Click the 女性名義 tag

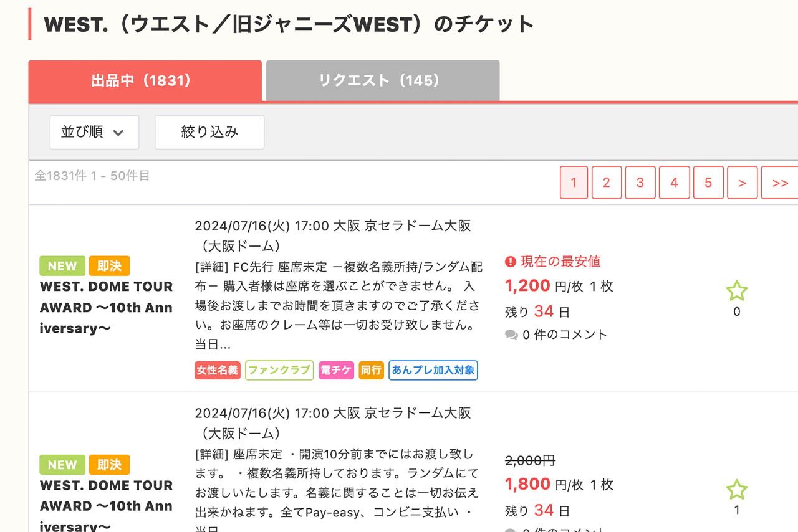(x=217, y=370)
